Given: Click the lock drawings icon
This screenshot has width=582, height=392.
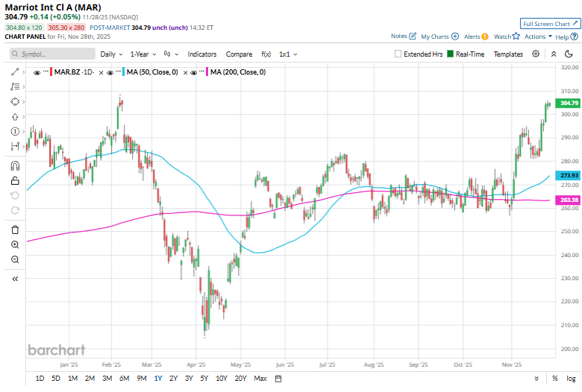Looking at the screenshot, I should [15, 180].
